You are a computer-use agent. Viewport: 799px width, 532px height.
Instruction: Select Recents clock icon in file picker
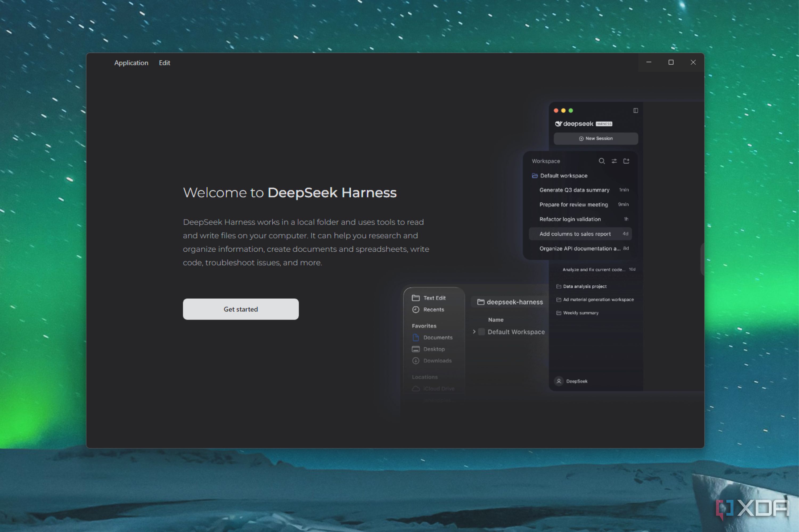416,309
